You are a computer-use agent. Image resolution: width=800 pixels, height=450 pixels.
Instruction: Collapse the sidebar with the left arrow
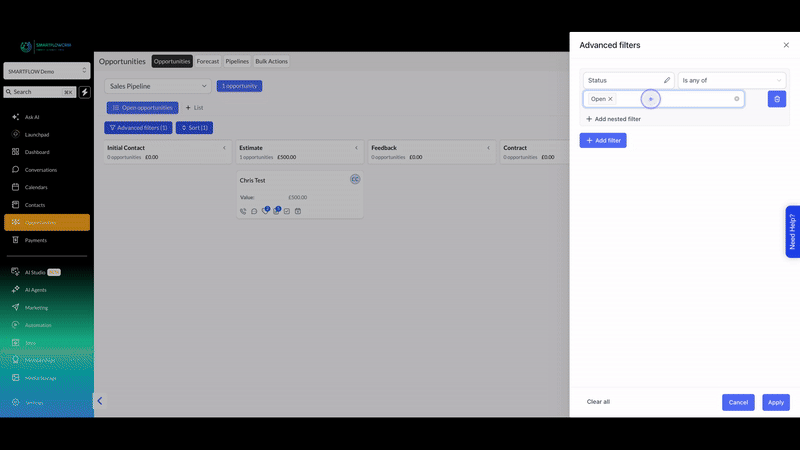100,401
